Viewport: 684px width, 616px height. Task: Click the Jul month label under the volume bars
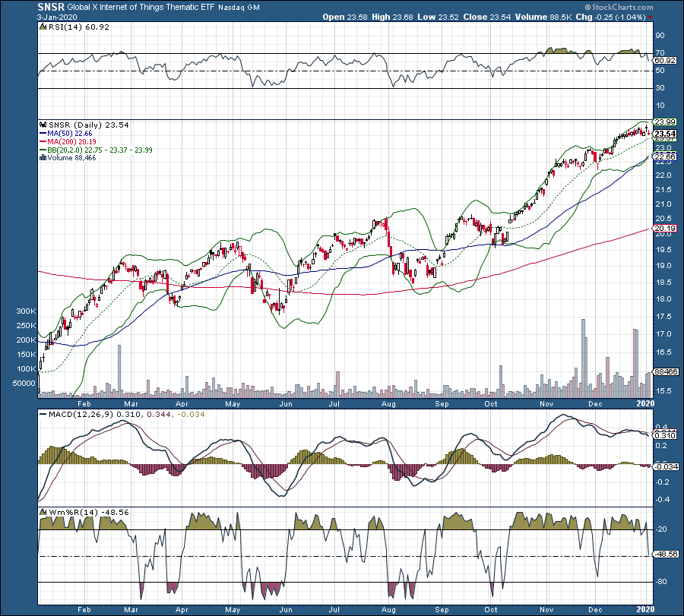pos(334,404)
